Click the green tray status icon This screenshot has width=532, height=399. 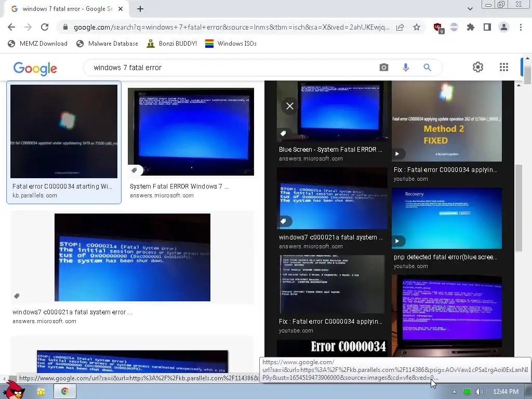pos(467,392)
